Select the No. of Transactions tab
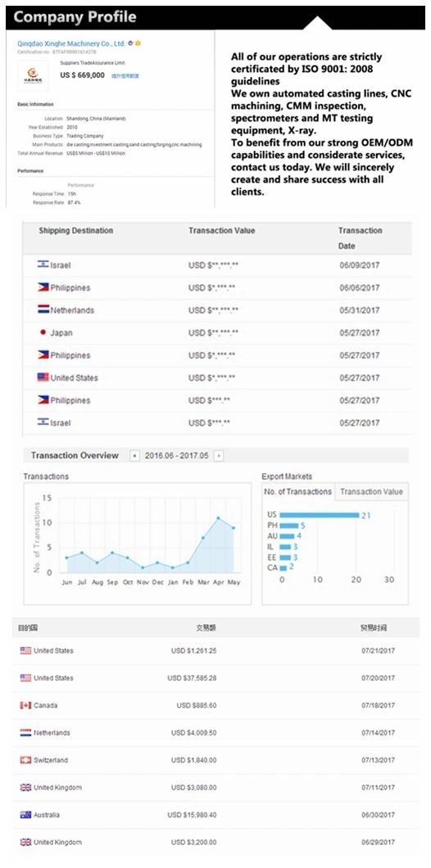 tap(298, 491)
